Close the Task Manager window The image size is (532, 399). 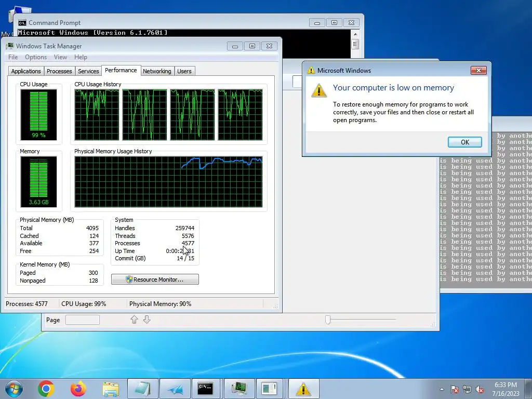click(270, 46)
